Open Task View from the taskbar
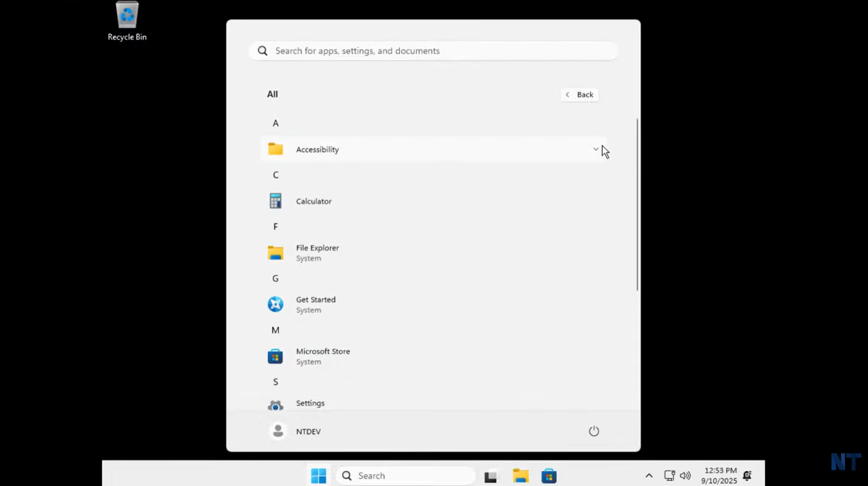Image resolution: width=868 pixels, height=486 pixels. 491,476
